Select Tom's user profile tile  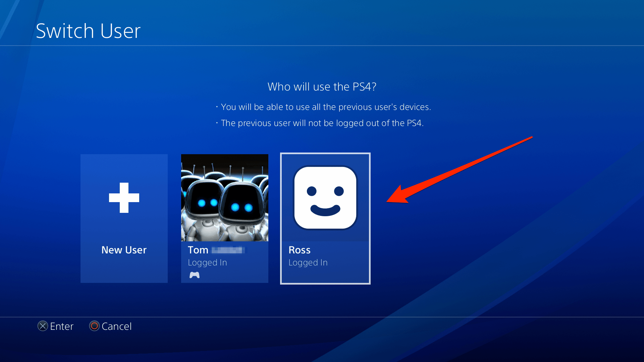[224, 218]
